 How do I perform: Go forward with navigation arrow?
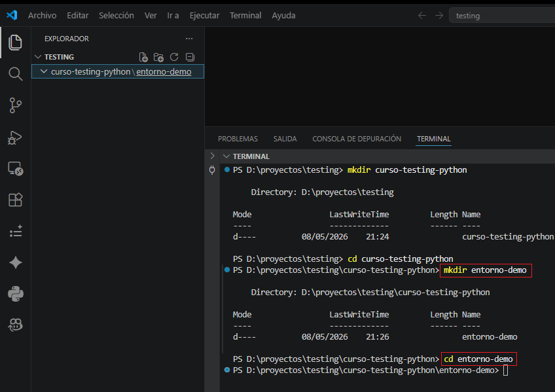(x=439, y=16)
